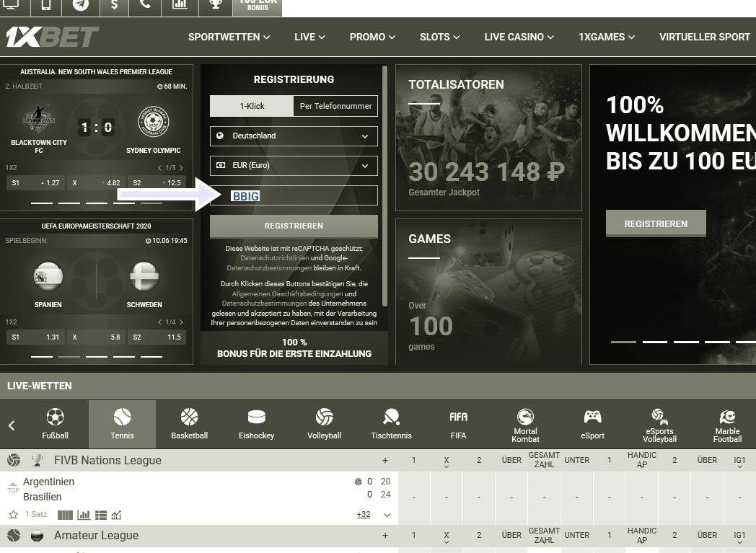Select first slide indicator of welcome banner
The height and width of the screenshot is (553, 756).
(623, 342)
